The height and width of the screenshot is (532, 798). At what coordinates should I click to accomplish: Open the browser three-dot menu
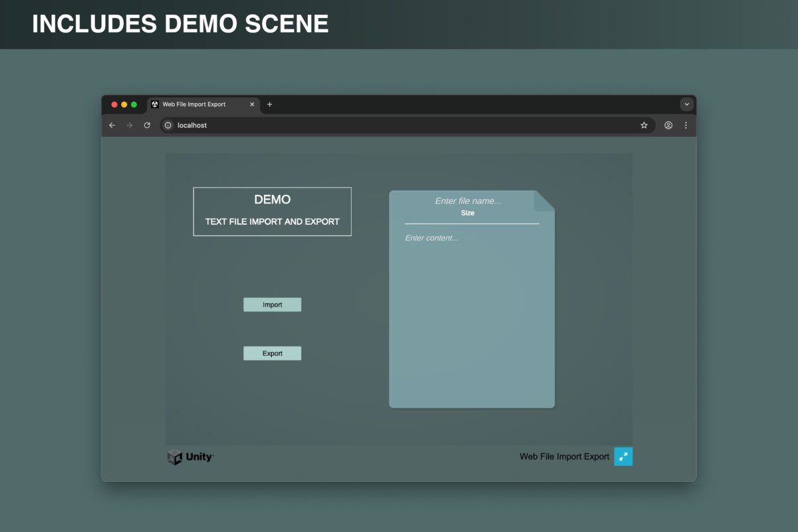(686, 125)
